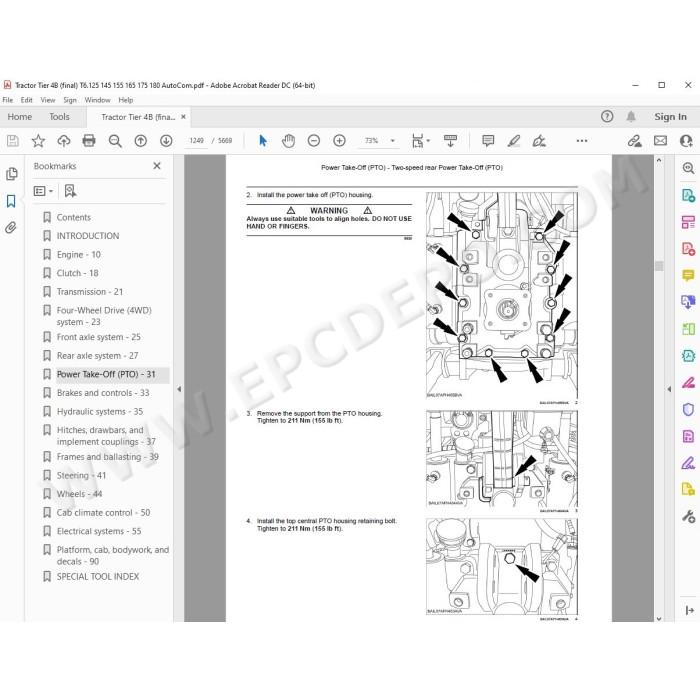Jump to Hydraulic systems - 35 bookmark
700x700 pixels.
coord(100,412)
